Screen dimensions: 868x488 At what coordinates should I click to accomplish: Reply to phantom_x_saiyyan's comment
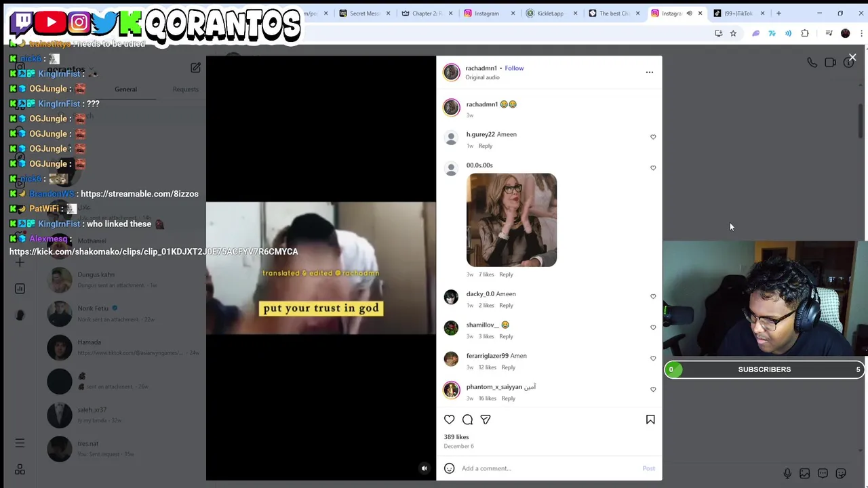(x=508, y=399)
